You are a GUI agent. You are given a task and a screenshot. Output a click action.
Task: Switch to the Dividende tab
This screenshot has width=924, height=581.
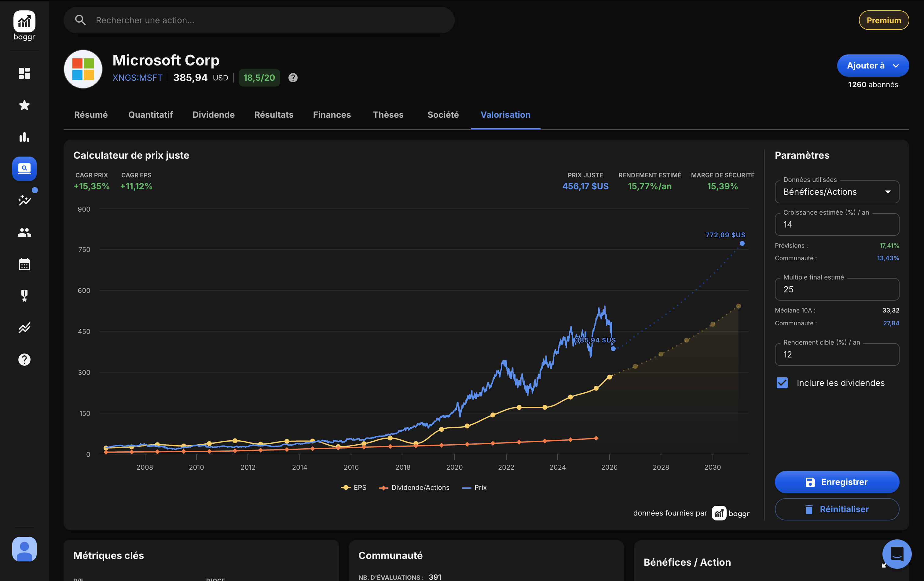pyautogui.click(x=213, y=115)
